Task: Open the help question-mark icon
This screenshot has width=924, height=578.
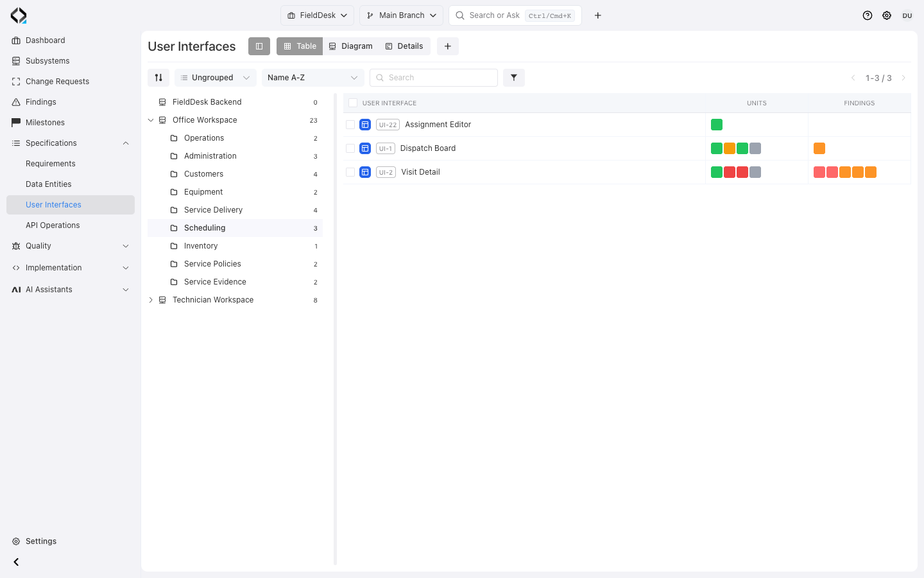Action: (x=868, y=15)
